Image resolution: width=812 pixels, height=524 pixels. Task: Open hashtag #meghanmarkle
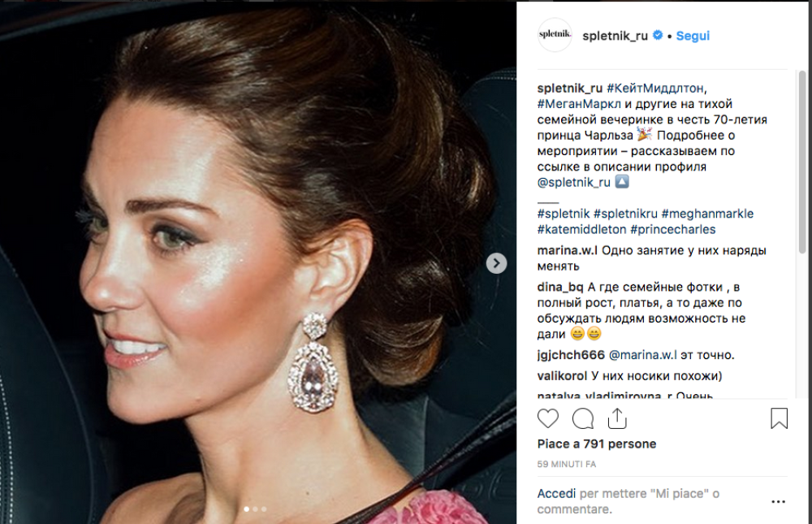(x=707, y=214)
